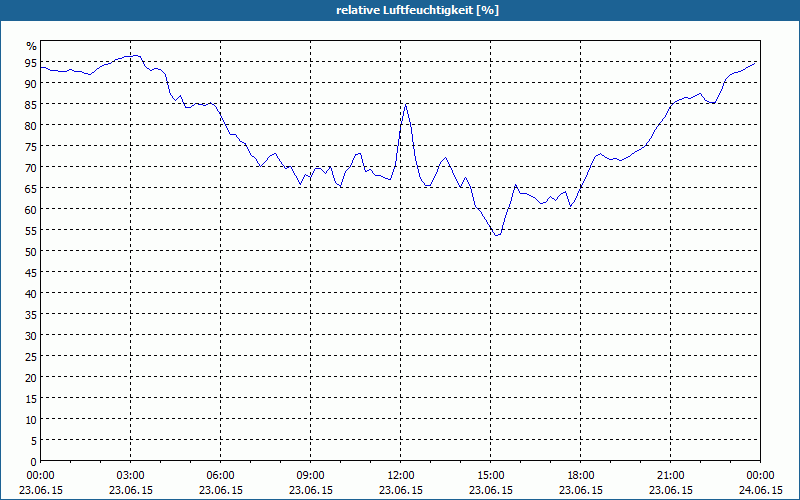Click the y-axis value 55

pyautogui.click(x=31, y=231)
